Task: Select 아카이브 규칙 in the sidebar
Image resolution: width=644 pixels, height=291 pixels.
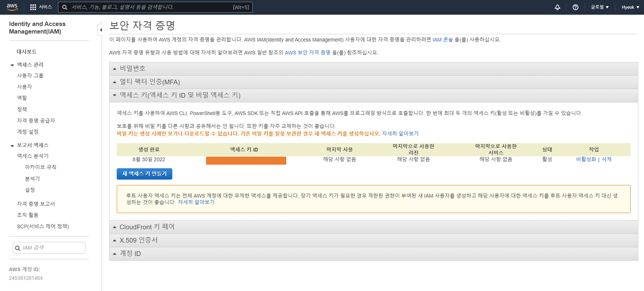Action: click(41, 167)
